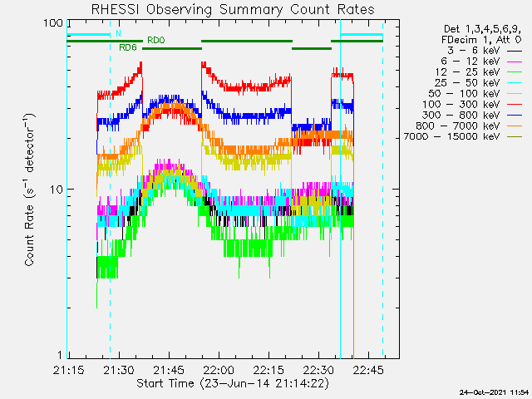The width and height of the screenshot is (532, 399).
Task: Click the Count Rate y-axis title
Action: coord(30,190)
